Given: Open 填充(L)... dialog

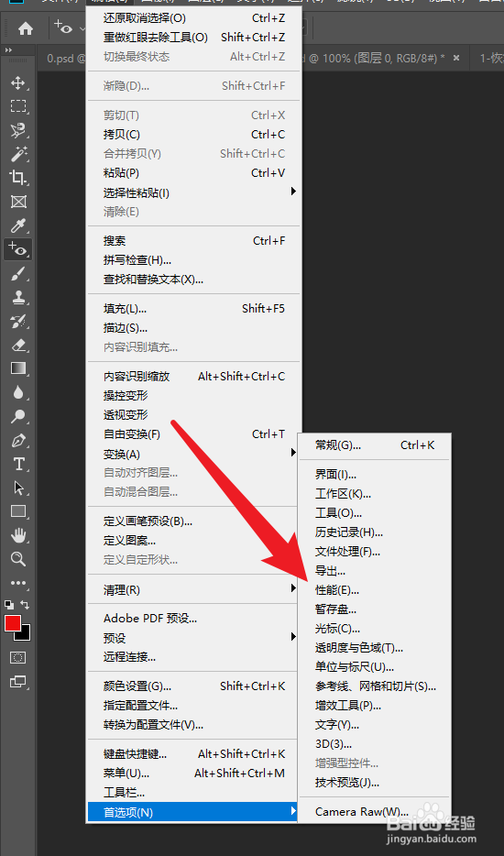Looking at the screenshot, I should point(194,309).
